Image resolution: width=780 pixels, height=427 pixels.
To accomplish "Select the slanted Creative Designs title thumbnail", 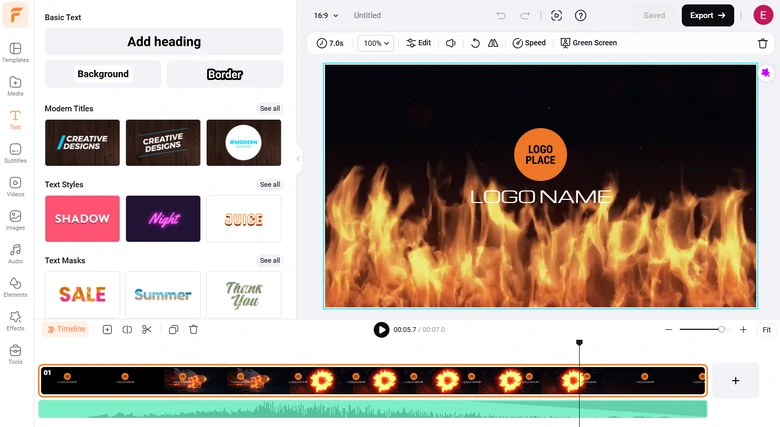I will [x=163, y=143].
